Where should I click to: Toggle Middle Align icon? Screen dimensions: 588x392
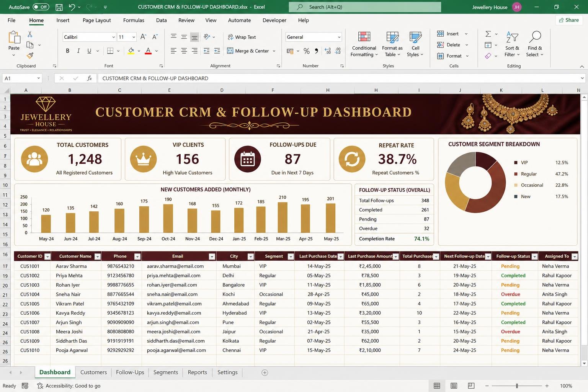pos(184,37)
